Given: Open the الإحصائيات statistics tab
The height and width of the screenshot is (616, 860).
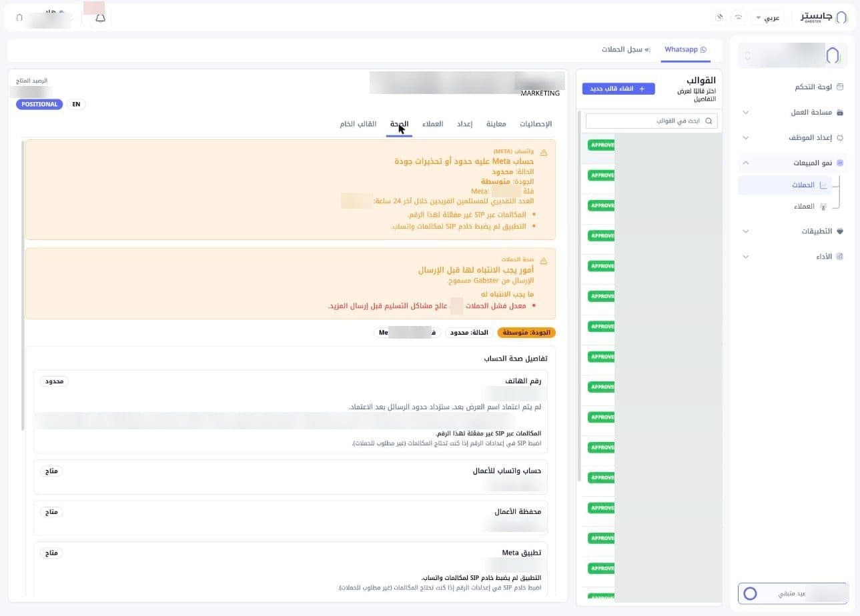Looking at the screenshot, I should point(536,124).
